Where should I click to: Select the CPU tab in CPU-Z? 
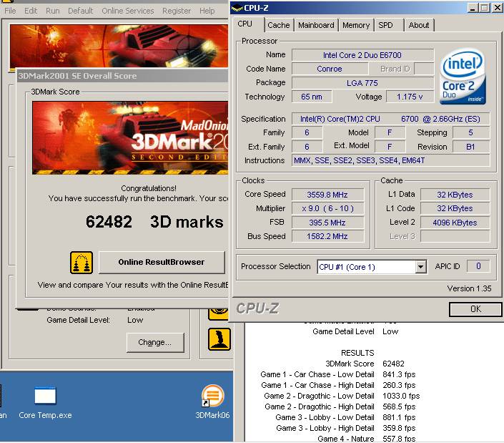[248, 24]
